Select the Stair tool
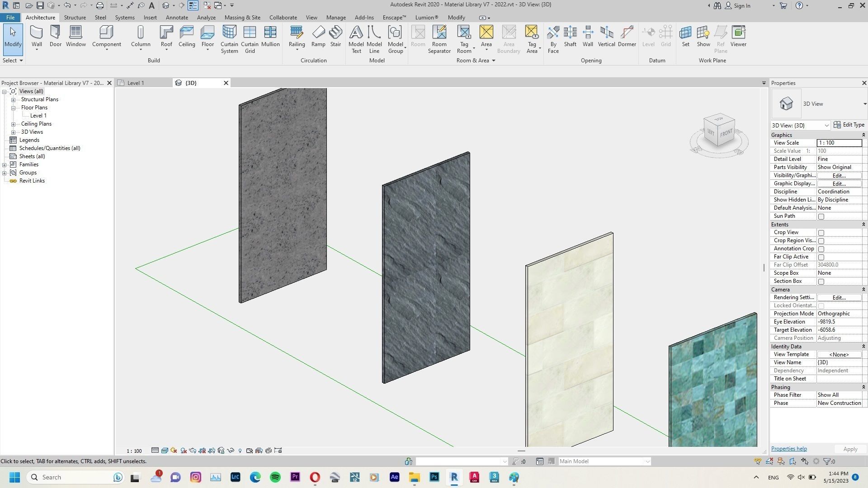Image resolution: width=868 pixels, height=488 pixels. (x=335, y=36)
